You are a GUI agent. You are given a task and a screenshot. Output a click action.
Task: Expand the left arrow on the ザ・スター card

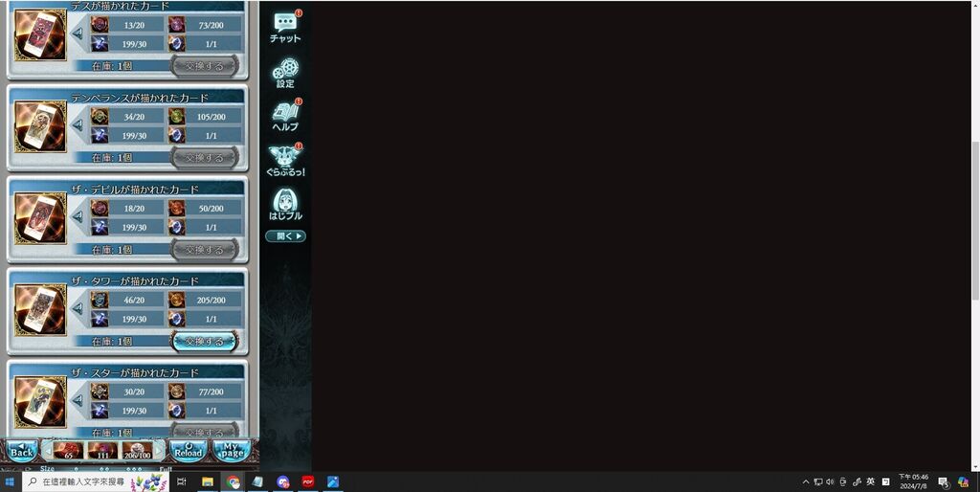(78, 400)
